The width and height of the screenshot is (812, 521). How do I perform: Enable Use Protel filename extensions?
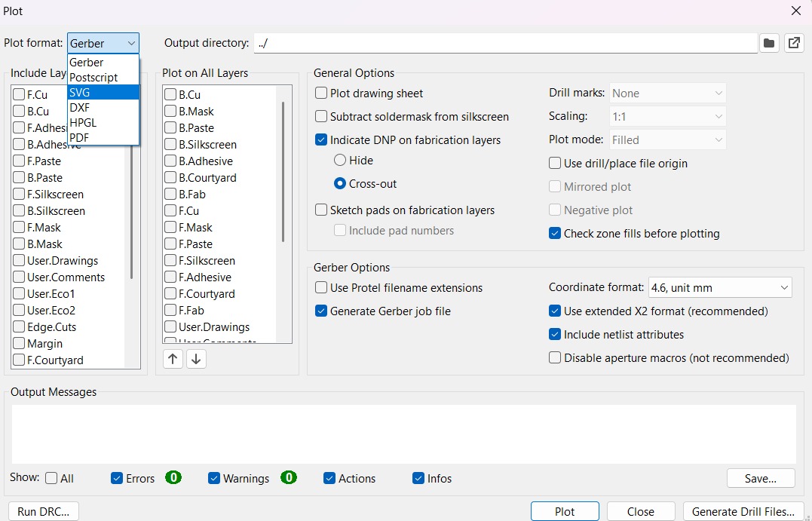(x=321, y=287)
